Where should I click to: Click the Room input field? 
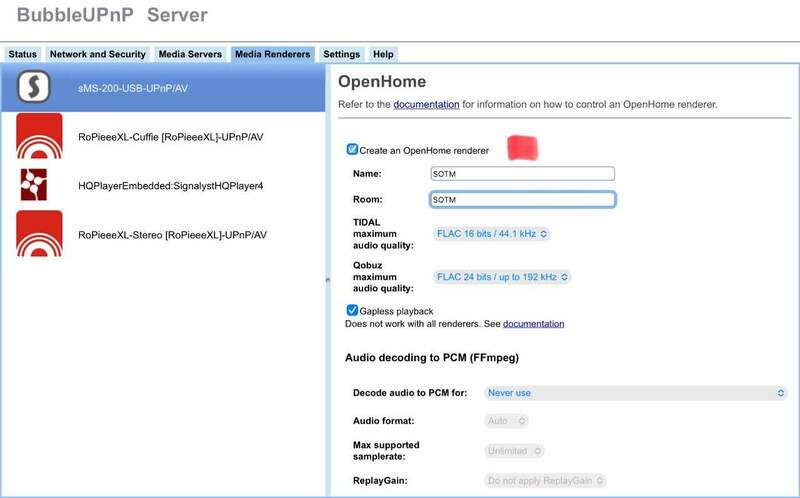[x=521, y=200]
